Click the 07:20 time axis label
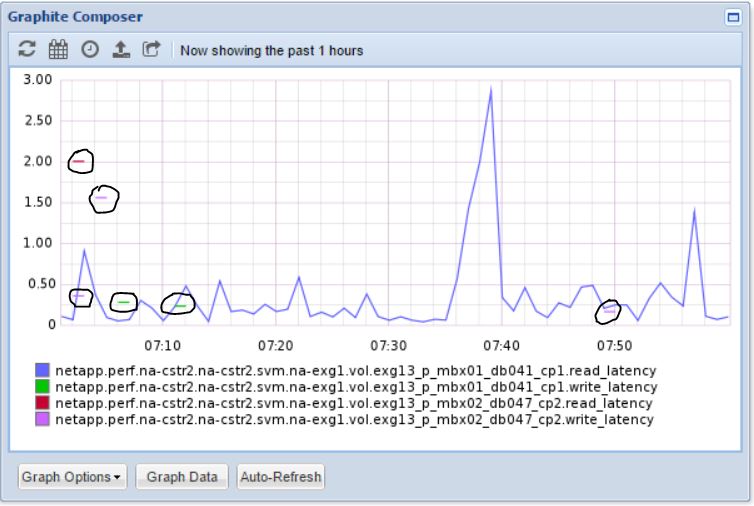Viewport: 754px width, 506px height. click(x=276, y=345)
